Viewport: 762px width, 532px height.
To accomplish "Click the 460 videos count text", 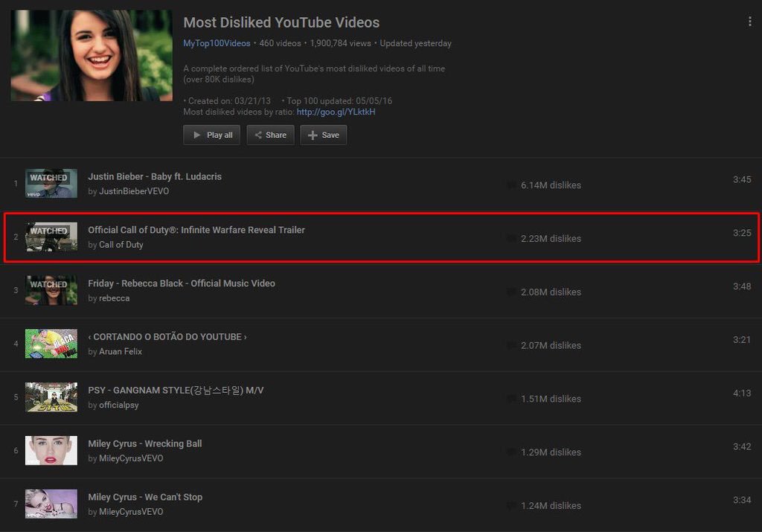I will click(280, 43).
